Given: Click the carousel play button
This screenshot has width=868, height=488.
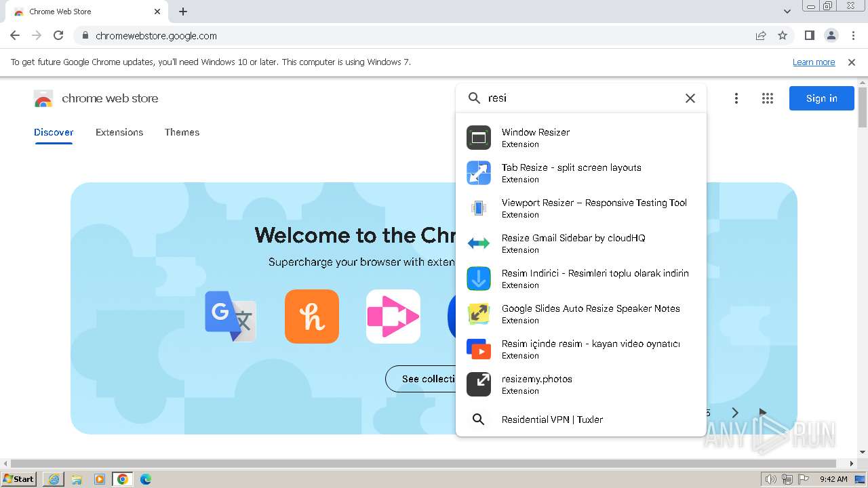Looking at the screenshot, I should (763, 413).
